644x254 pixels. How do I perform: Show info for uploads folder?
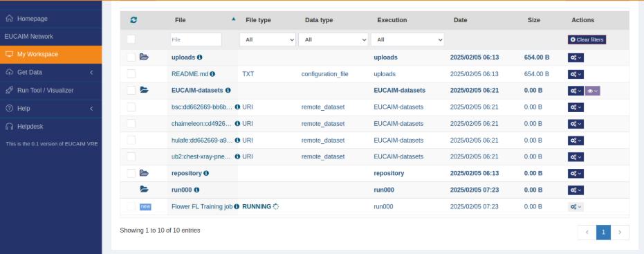(x=200, y=57)
